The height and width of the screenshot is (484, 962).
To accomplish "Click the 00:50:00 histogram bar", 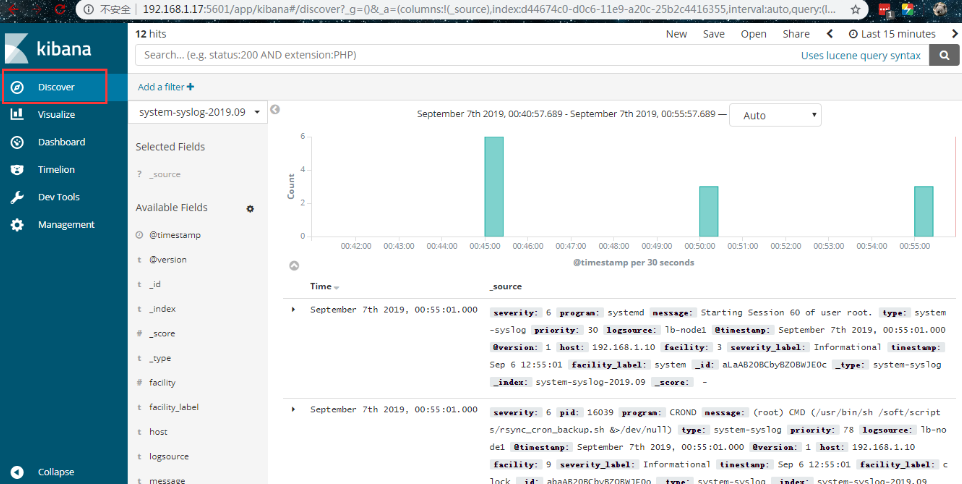I will (709, 211).
